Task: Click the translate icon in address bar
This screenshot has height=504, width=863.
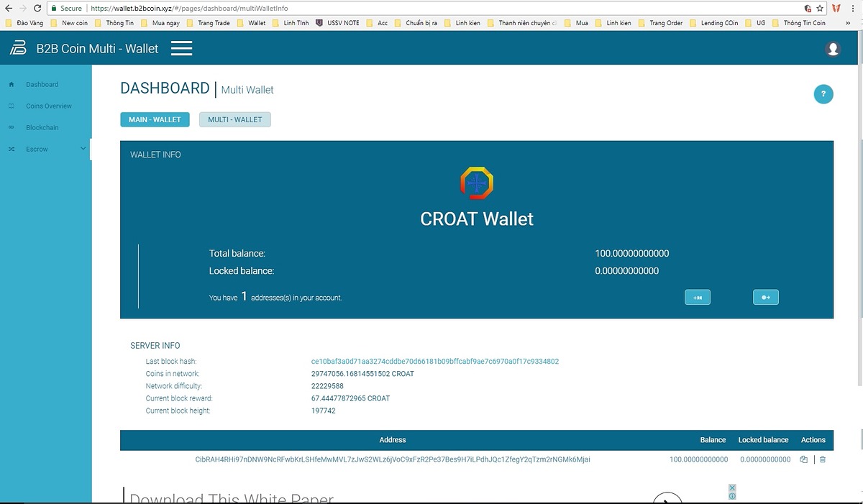Action: pyautogui.click(x=808, y=8)
